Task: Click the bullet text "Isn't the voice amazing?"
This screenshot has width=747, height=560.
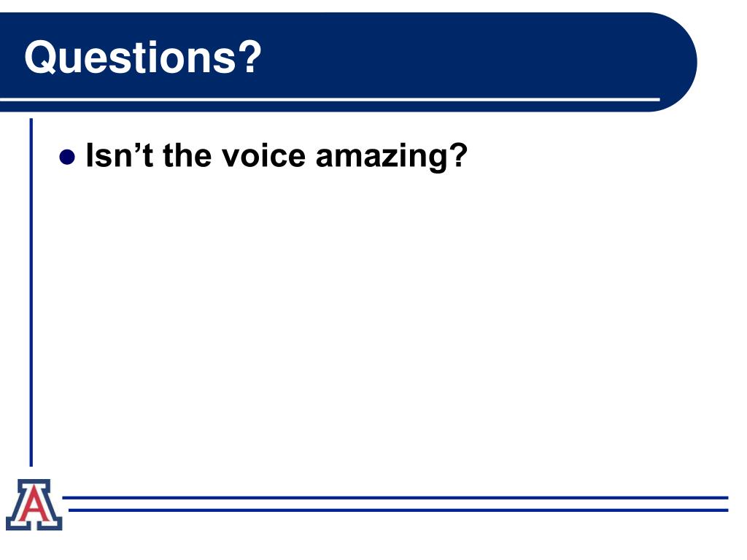Action: pos(276,157)
